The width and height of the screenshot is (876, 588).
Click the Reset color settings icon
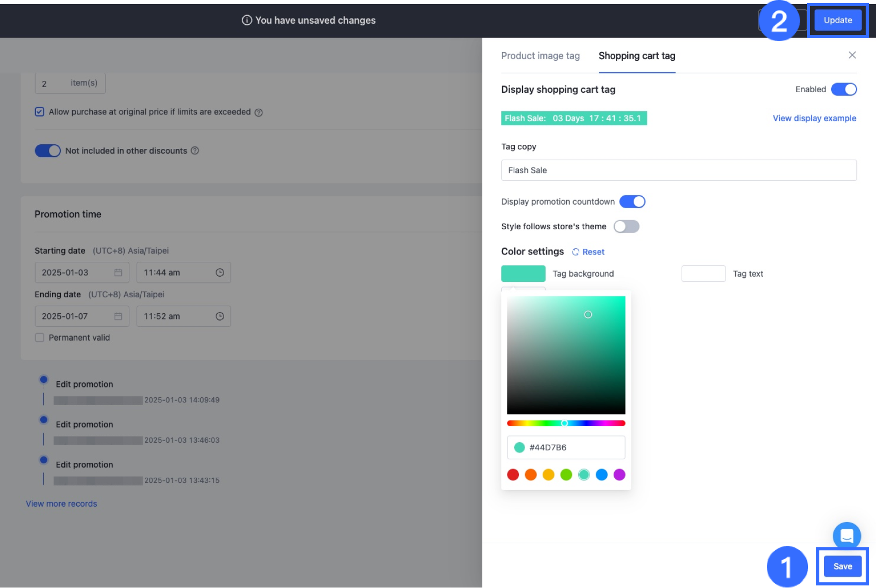[576, 252]
